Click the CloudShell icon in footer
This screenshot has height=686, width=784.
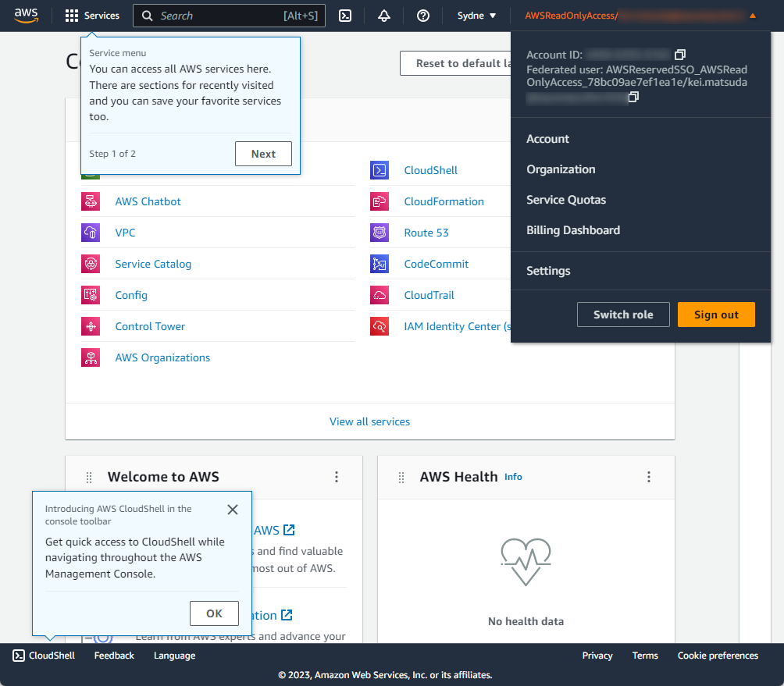19,656
